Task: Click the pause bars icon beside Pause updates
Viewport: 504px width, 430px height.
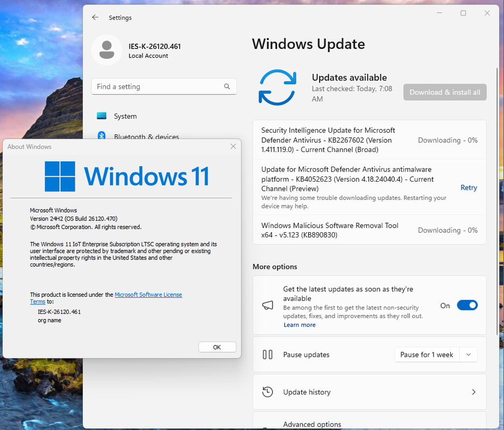Action: (x=268, y=355)
